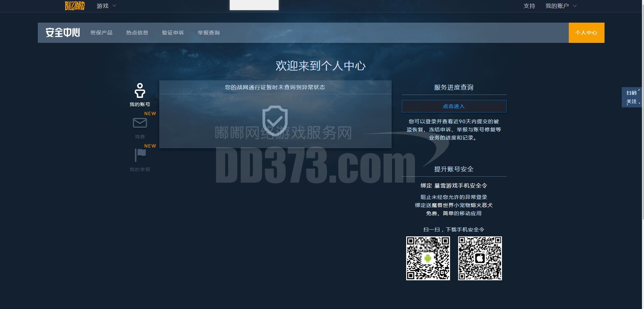
Task: Open the 我的举报 flag icon
Action: point(140,155)
